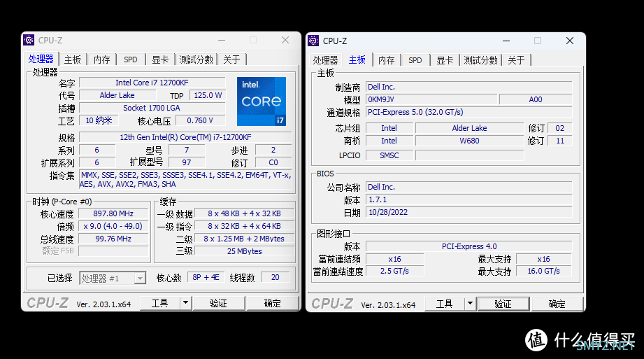Viewport: 644px width, 359px height.
Task: Click the 8 x 1.25 MB + 2 MBytes value
Action: click(244, 239)
